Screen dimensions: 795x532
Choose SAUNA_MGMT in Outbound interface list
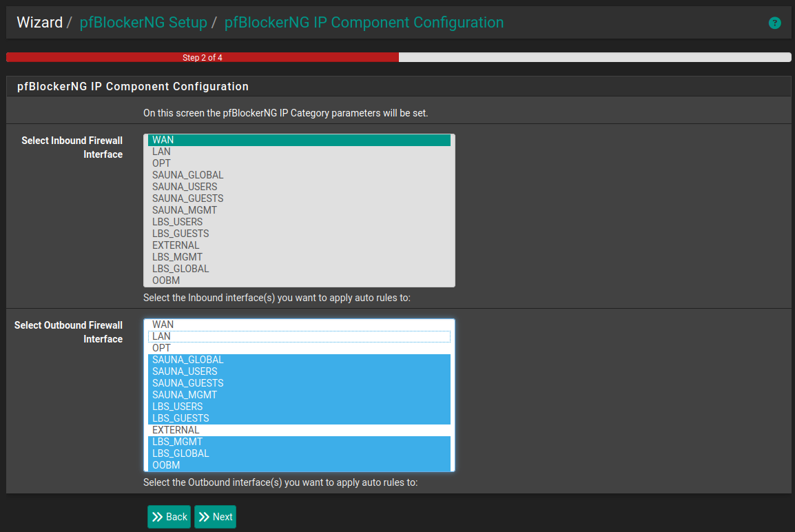(299, 395)
